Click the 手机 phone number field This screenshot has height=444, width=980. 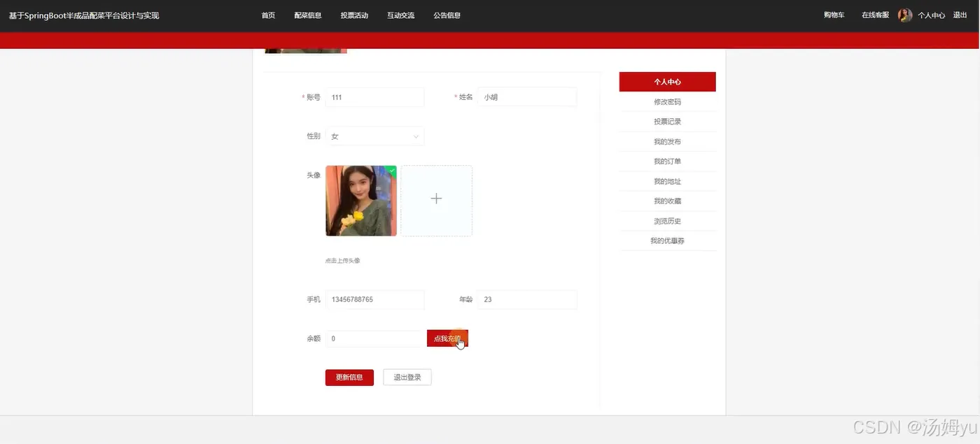(x=374, y=299)
